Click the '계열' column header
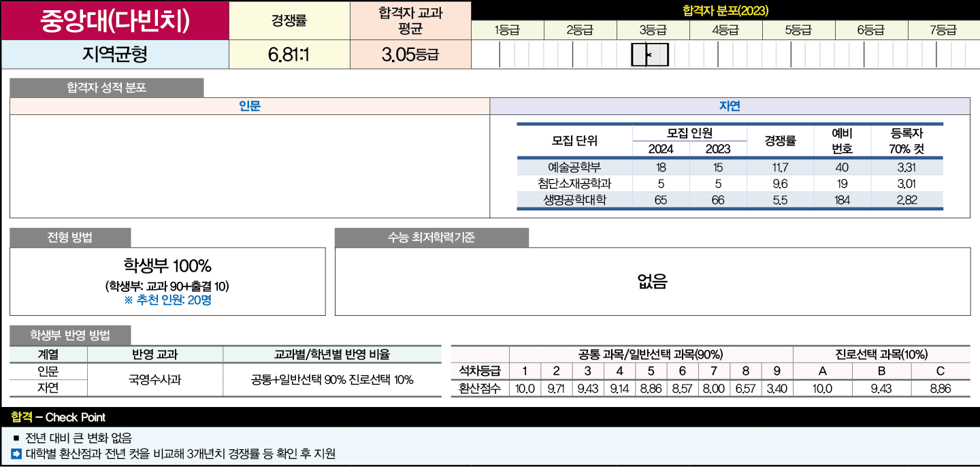The image size is (980, 471). (x=48, y=355)
